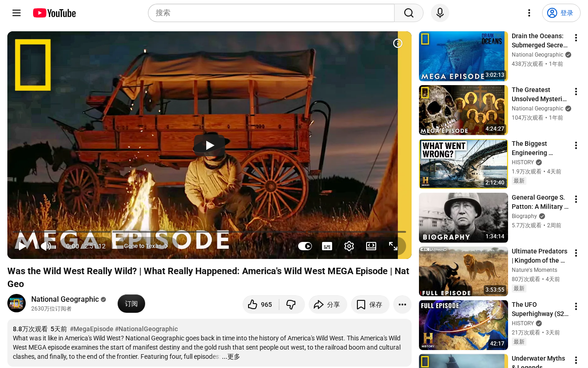Open options for Greatest Unsolved Mysteries video

click(x=576, y=92)
